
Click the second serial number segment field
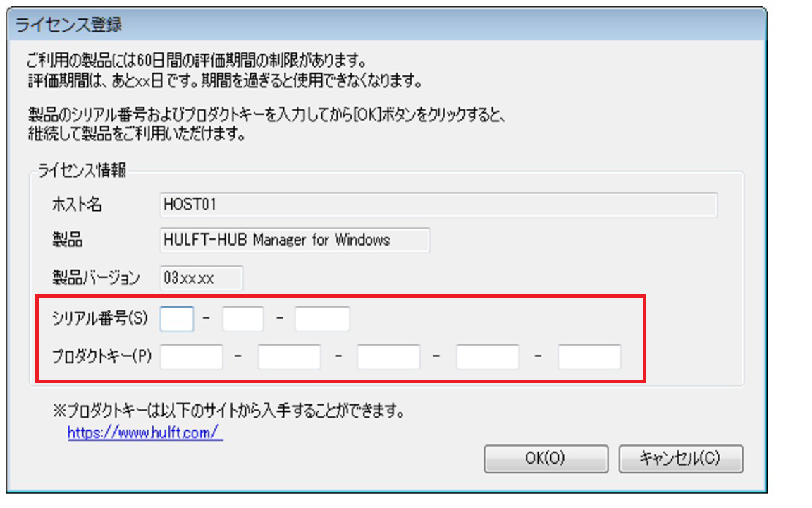click(x=242, y=319)
